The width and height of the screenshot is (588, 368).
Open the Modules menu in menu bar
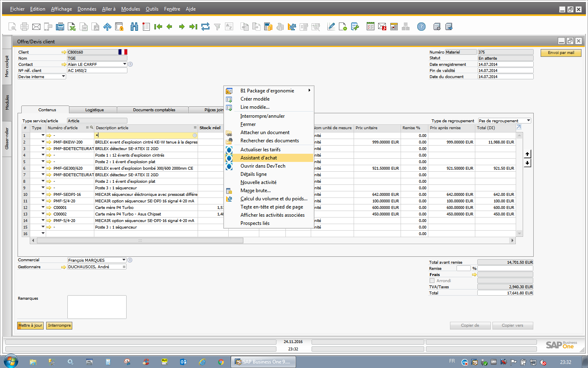pos(130,9)
